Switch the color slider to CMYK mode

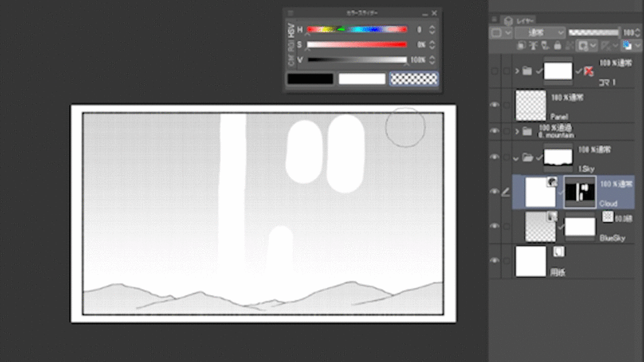pos(291,60)
